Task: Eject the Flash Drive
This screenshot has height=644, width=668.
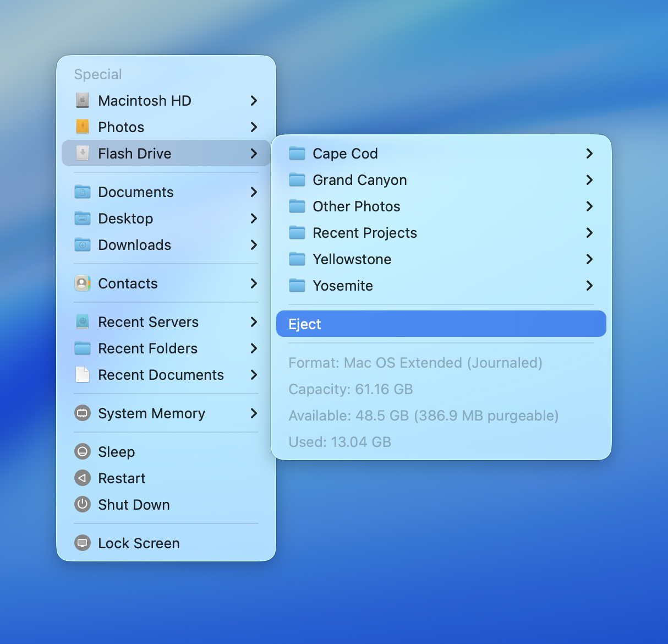Action: (440, 324)
